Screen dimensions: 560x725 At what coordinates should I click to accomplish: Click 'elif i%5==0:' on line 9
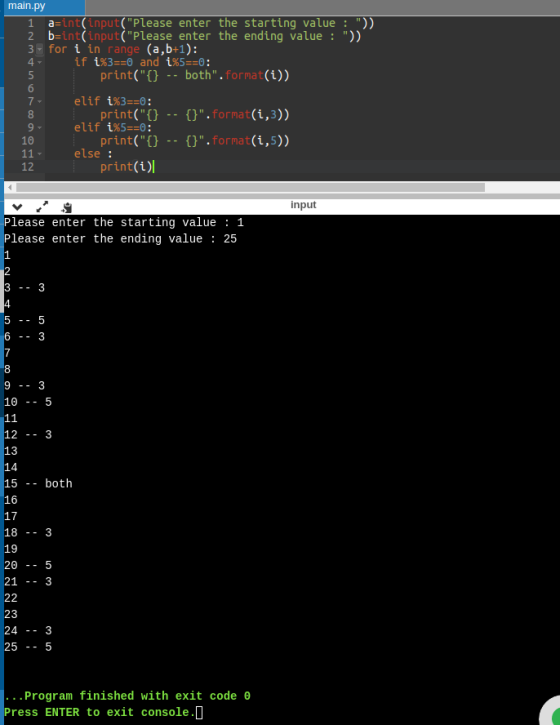coord(113,127)
